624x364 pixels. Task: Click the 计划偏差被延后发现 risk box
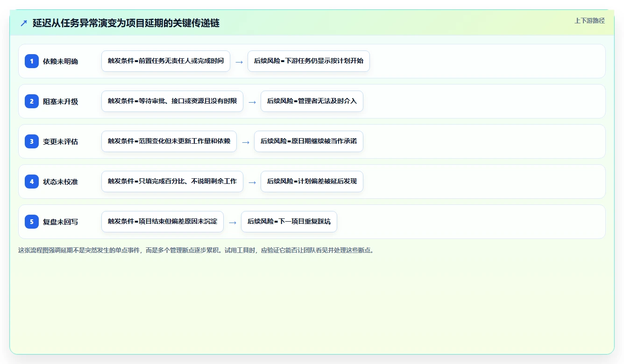[x=312, y=182]
